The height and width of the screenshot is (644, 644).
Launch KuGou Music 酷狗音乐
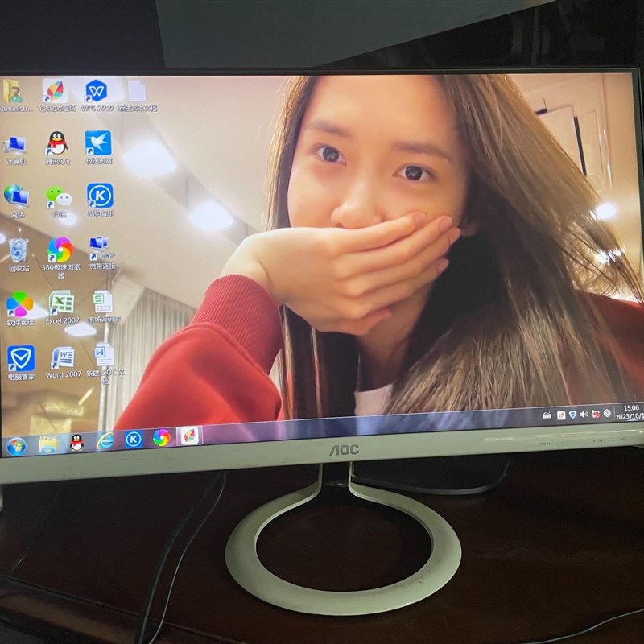100,196
